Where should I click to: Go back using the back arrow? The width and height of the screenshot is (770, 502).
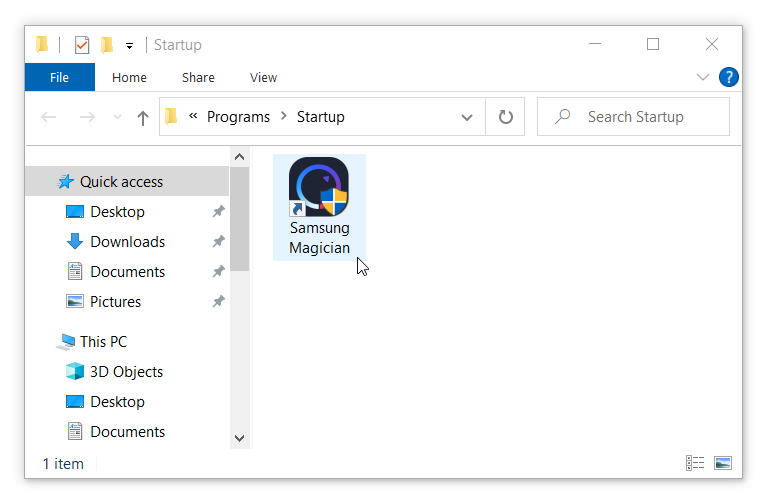tap(49, 117)
